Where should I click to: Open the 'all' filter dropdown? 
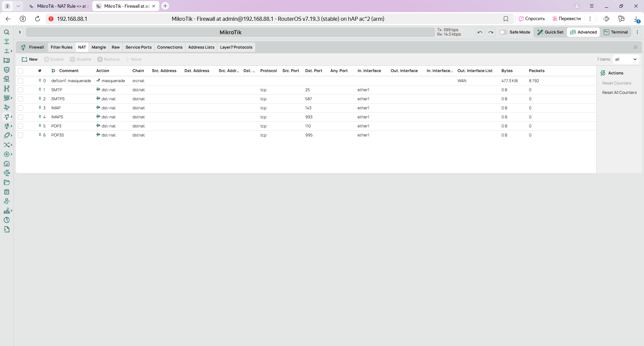[626, 59]
